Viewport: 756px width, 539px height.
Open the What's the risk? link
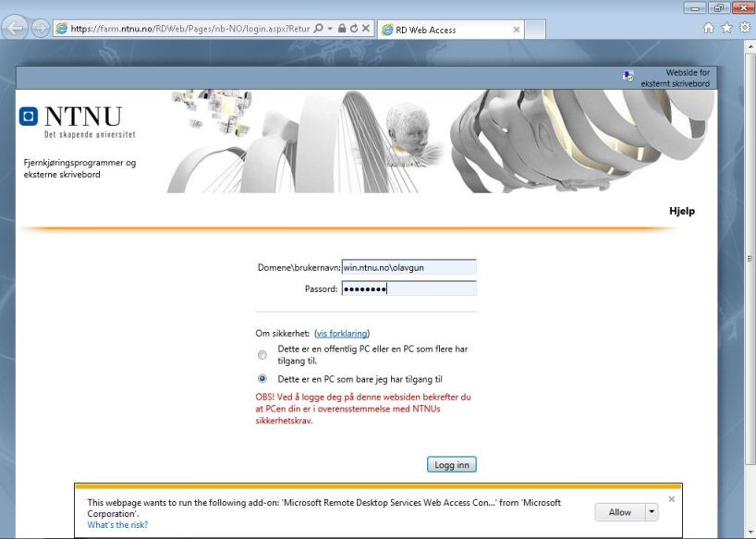[x=117, y=524]
